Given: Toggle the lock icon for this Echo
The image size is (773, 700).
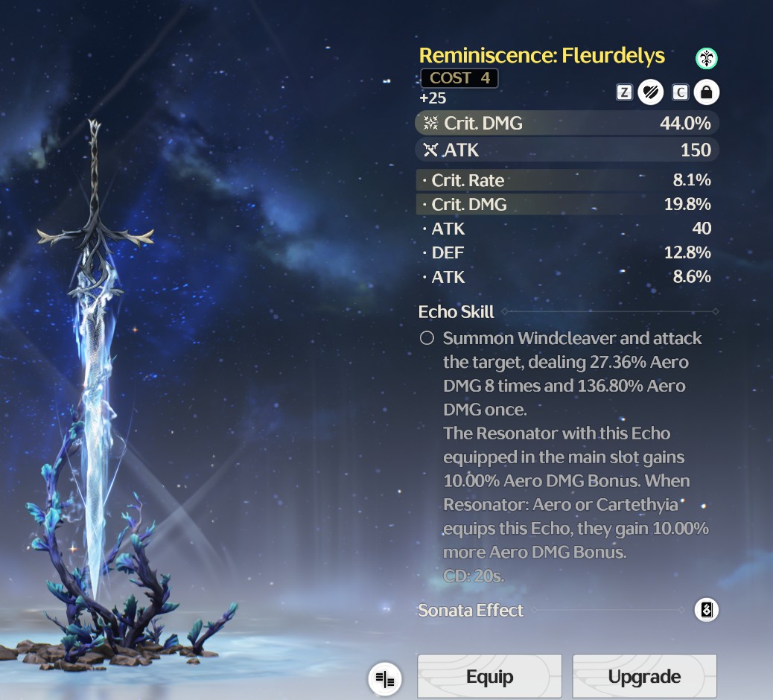Looking at the screenshot, I should (x=707, y=92).
